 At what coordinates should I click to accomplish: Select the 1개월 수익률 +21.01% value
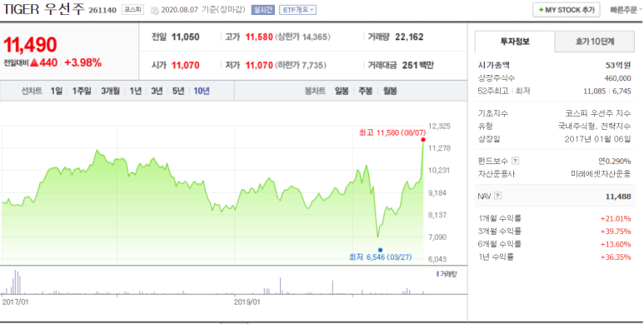[x=616, y=218]
